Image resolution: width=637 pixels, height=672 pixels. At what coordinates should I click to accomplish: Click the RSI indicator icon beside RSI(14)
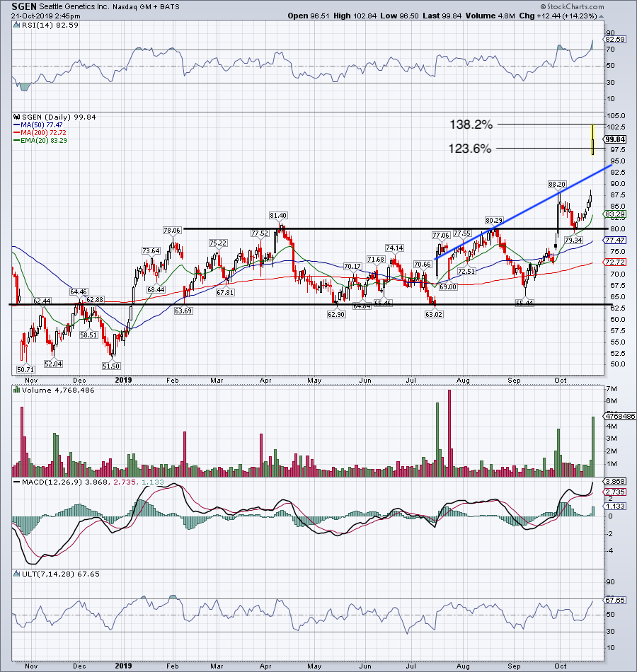[x=17, y=25]
